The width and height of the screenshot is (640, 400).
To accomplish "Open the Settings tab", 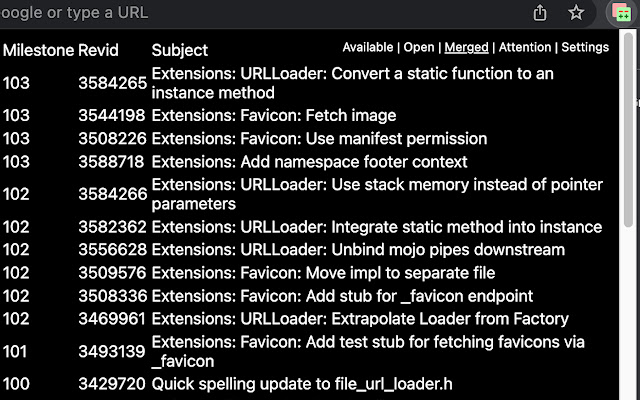I will 585,47.
